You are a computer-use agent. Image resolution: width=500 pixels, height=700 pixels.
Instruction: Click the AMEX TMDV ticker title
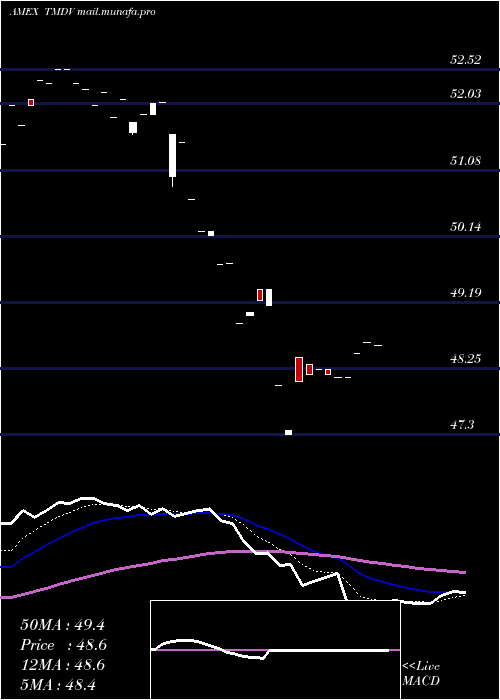tap(42, 12)
